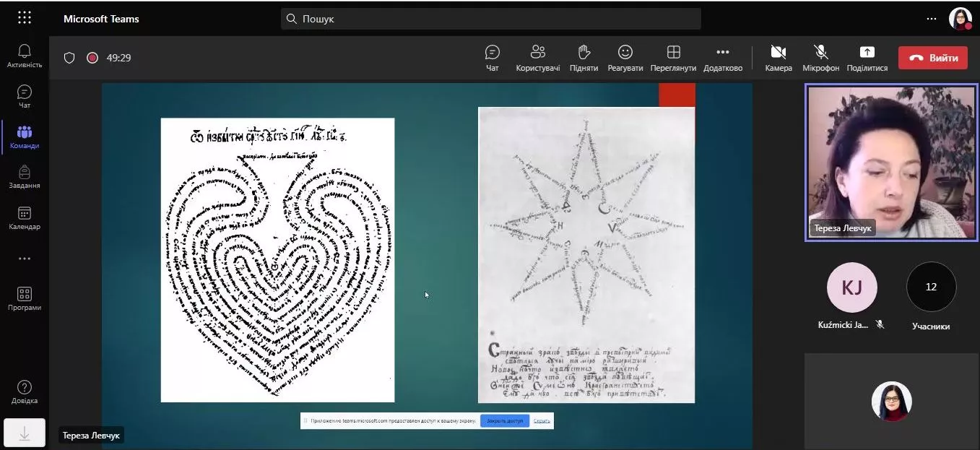Screen dimensions: 980x450
Task: Open the Календар in the sidebar
Action: coord(25,217)
